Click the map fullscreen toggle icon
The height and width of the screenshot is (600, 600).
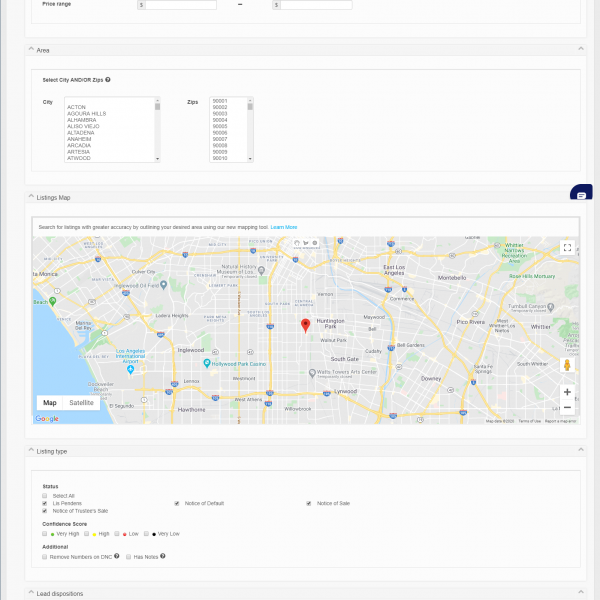[567, 247]
